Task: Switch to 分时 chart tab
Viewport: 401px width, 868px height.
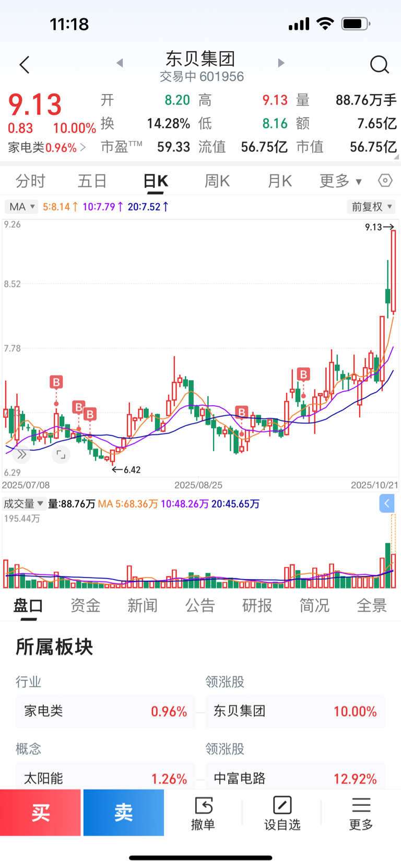Action: click(x=31, y=181)
